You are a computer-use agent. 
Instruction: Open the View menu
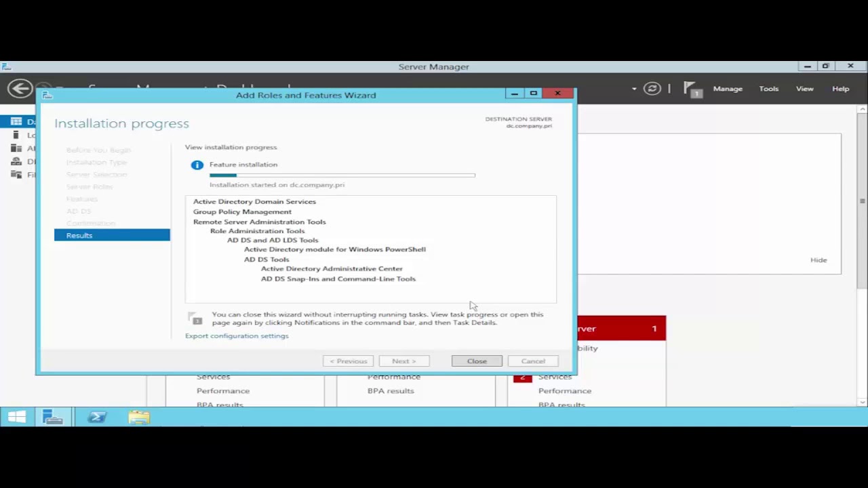tap(805, 89)
